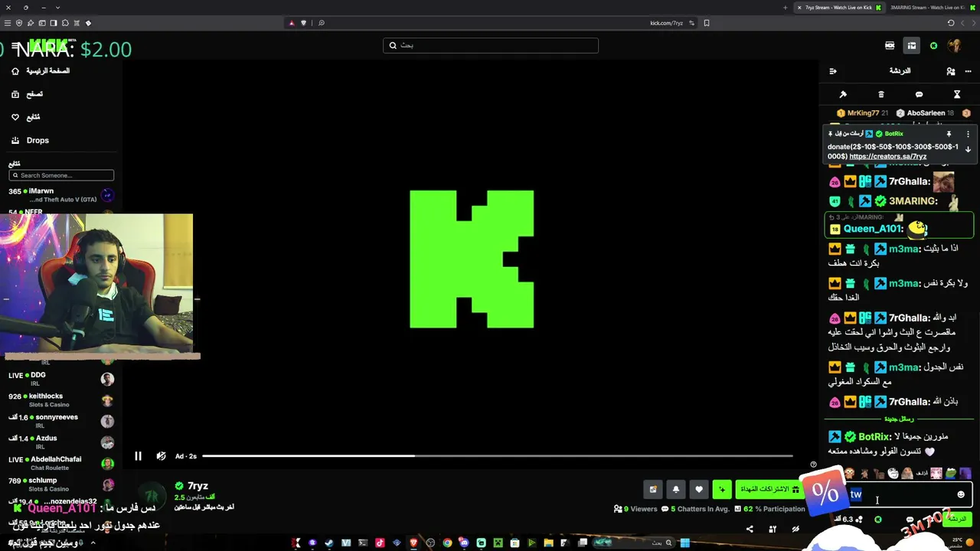Pause the stream with the player pause button
980x551 pixels.
pos(138,456)
